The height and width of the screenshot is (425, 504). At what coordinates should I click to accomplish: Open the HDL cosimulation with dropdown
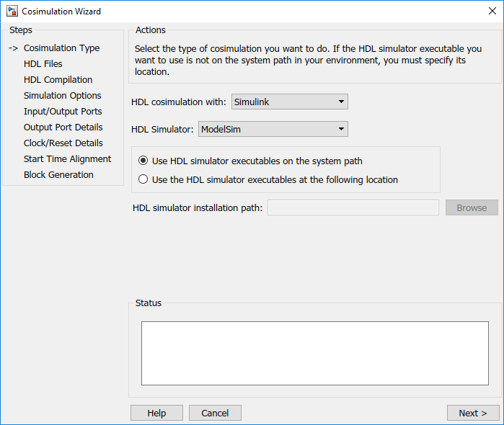click(289, 102)
